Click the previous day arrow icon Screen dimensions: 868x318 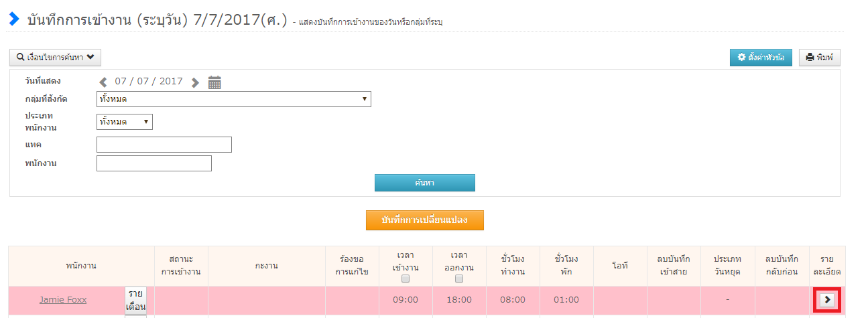point(103,82)
